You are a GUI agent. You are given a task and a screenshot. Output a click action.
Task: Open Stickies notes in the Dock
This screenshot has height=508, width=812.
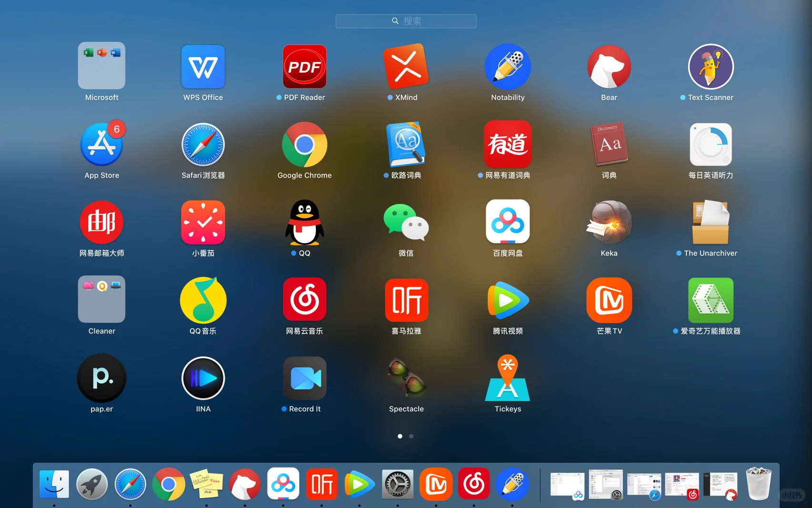click(207, 484)
